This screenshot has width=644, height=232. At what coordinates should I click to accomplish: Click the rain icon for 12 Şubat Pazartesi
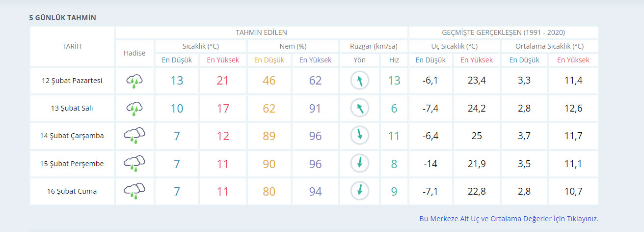[x=134, y=81]
